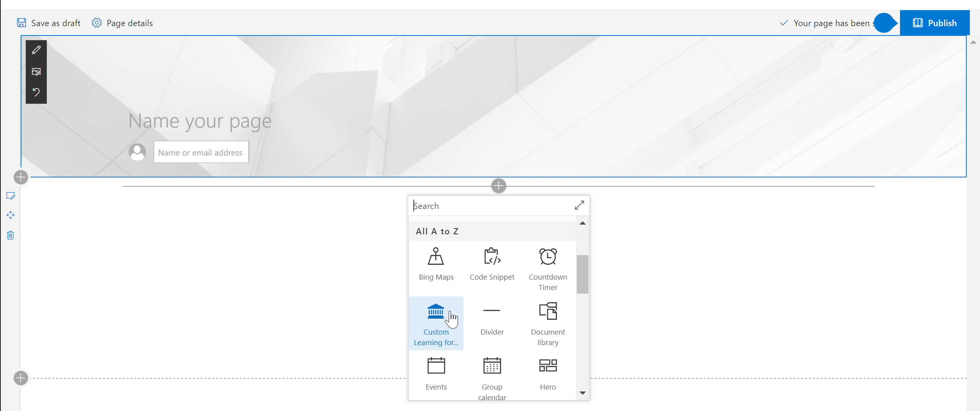Click the move section icon
Screen dimensions: 980x411
(x=10, y=215)
